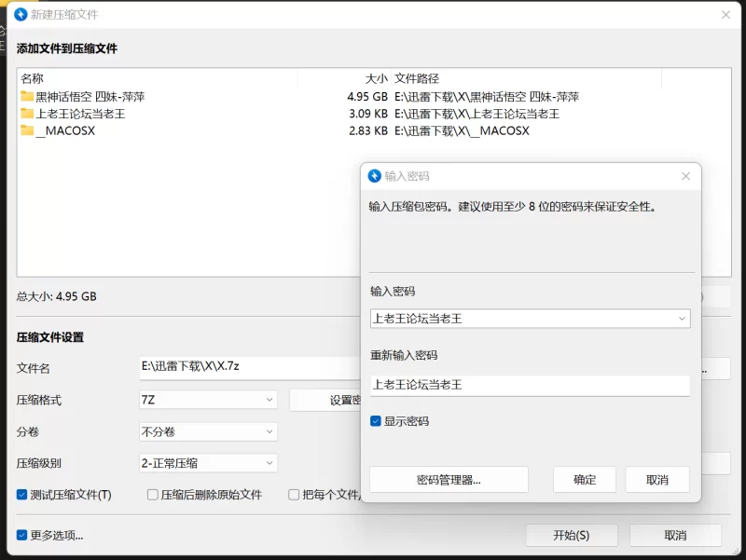Select the __MACOSX folder icon
This screenshot has height=560, width=746.
(x=27, y=130)
